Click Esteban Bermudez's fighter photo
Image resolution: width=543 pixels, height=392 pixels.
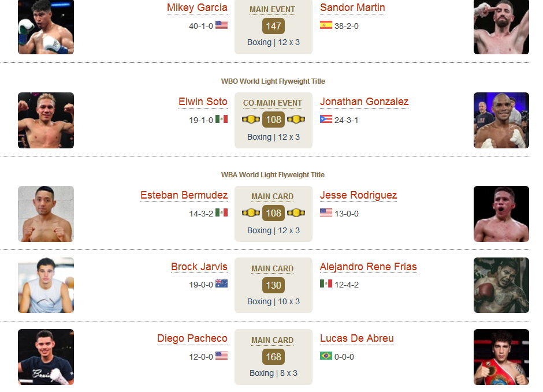[46, 214]
